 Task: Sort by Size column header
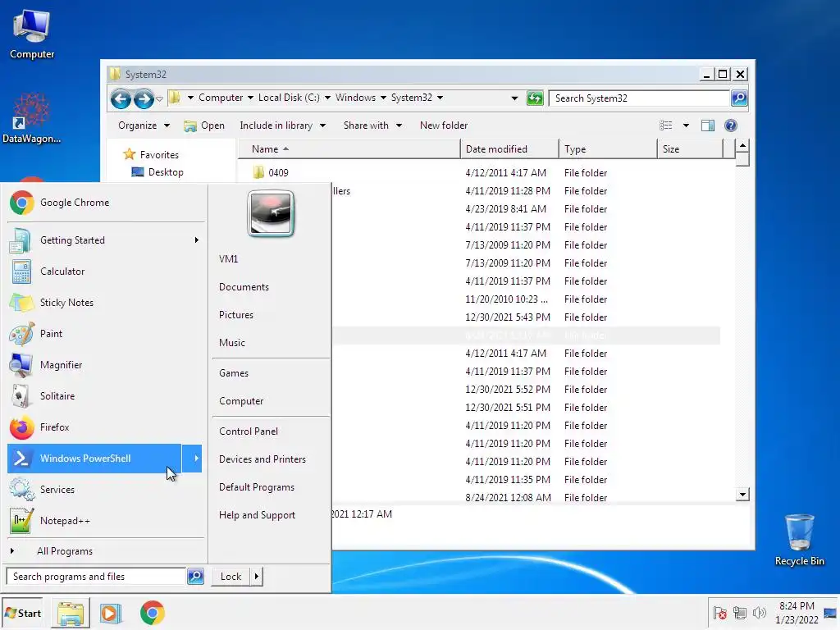(x=690, y=149)
